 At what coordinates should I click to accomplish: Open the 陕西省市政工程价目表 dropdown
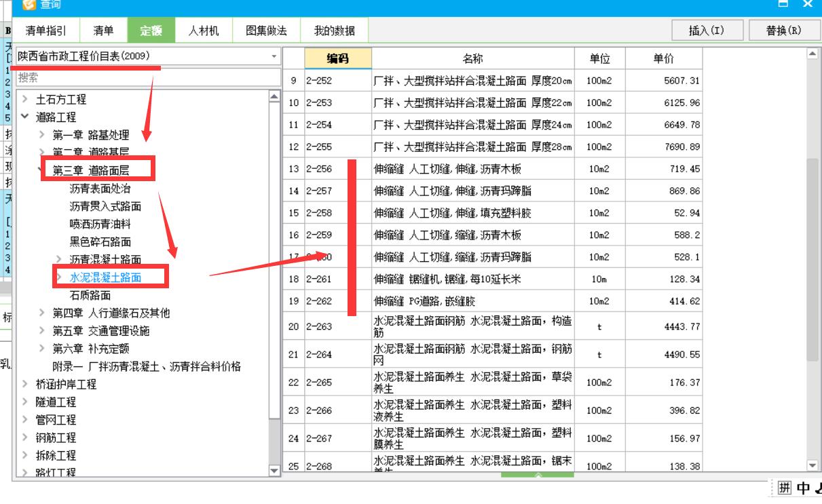point(274,56)
